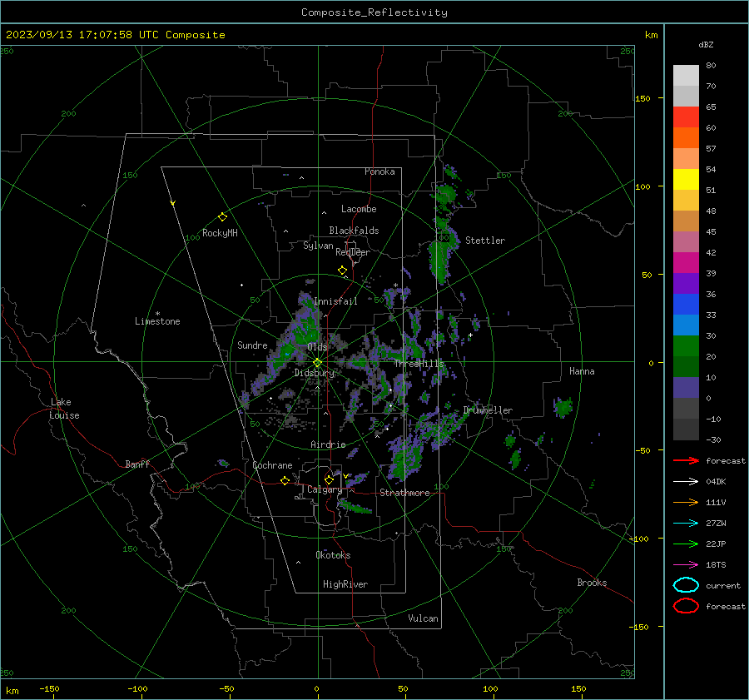Click the cyan 27ZW arrow in legend
Image resolution: width=749 pixels, height=700 pixels.
pos(686,524)
